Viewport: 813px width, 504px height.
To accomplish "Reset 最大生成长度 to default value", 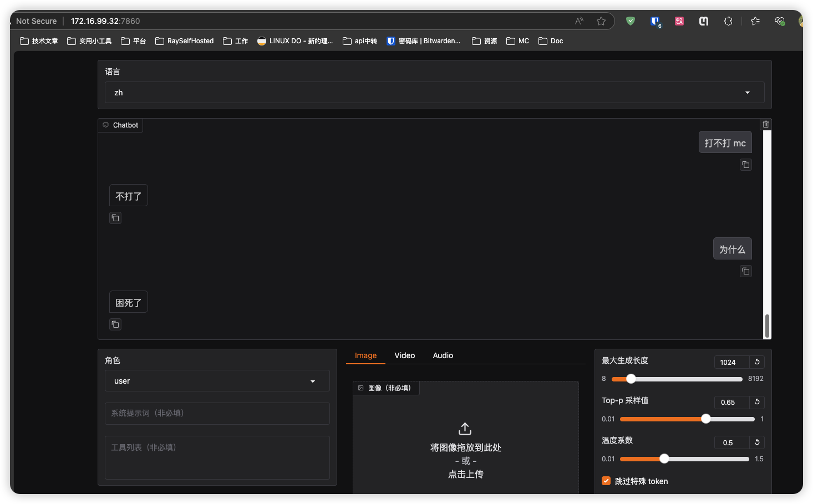I will [757, 362].
